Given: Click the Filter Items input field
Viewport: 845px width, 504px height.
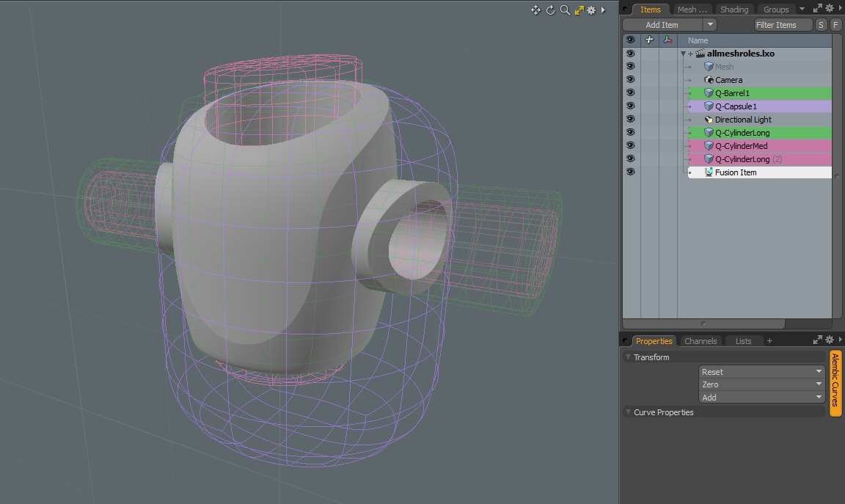Looking at the screenshot, I should point(783,25).
